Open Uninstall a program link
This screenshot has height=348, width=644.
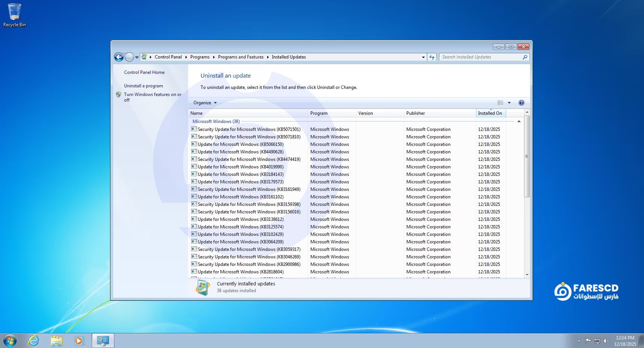pos(143,86)
